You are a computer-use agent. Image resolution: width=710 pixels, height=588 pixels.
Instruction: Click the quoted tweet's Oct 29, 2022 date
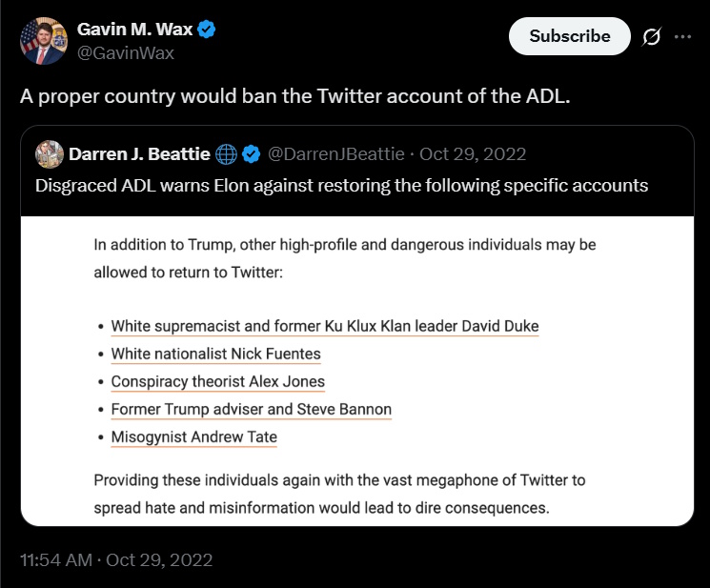473,153
